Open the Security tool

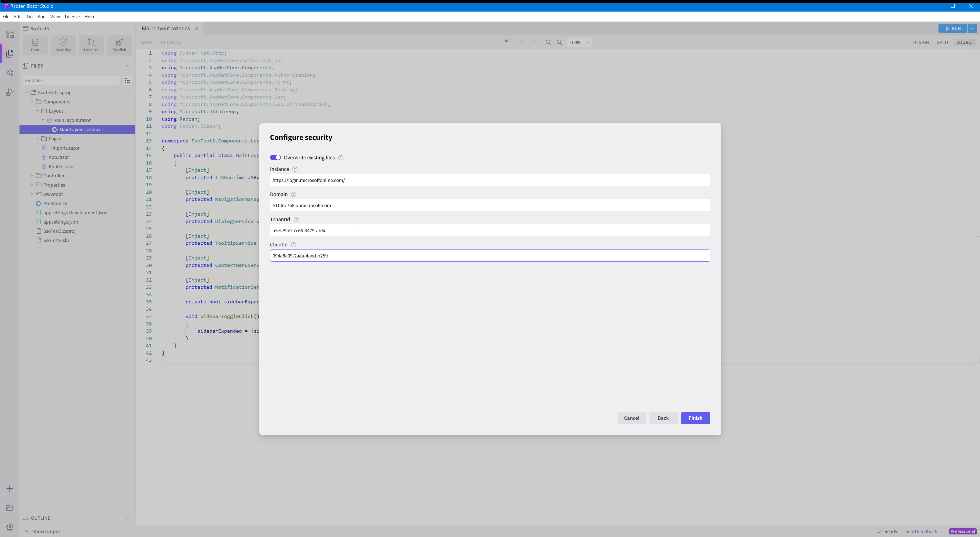coord(63,45)
